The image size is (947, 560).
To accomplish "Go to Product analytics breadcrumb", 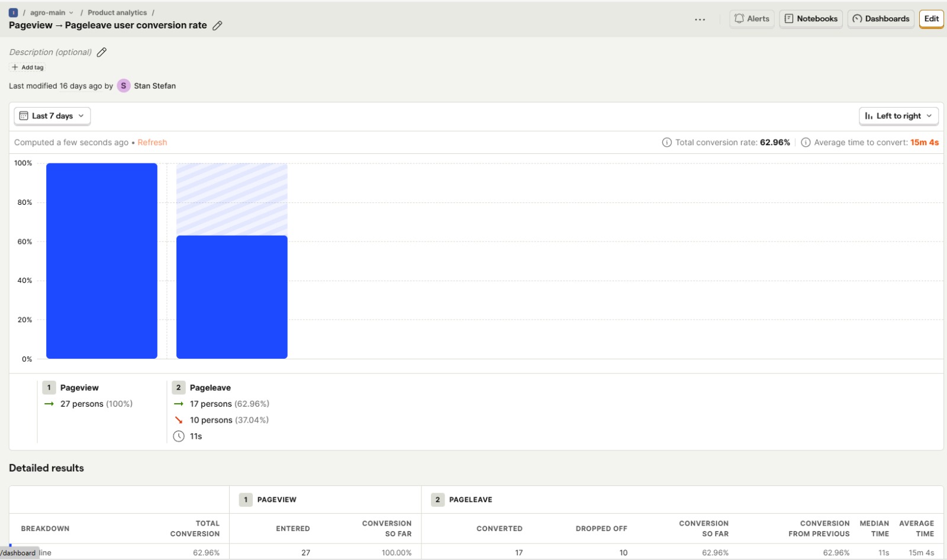I will pyautogui.click(x=117, y=12).
